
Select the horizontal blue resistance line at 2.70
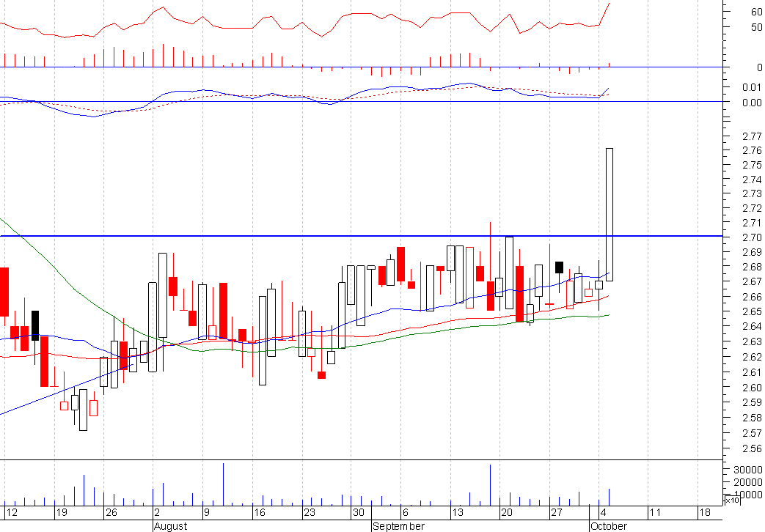[x=361, y=236]
